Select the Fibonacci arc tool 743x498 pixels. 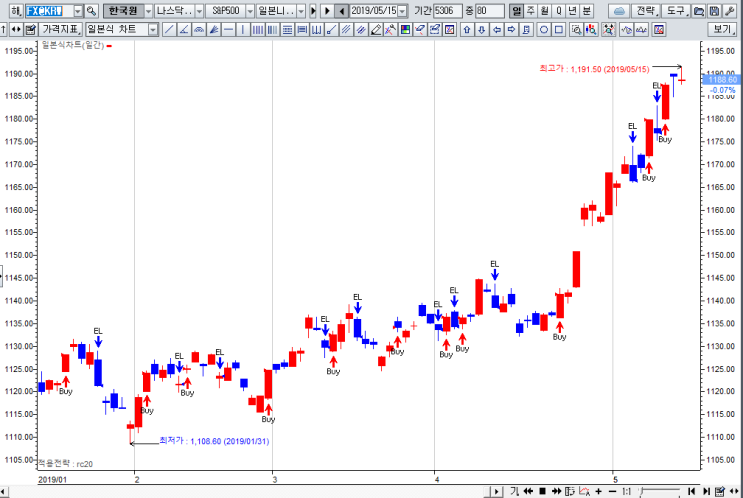point(199,30)
